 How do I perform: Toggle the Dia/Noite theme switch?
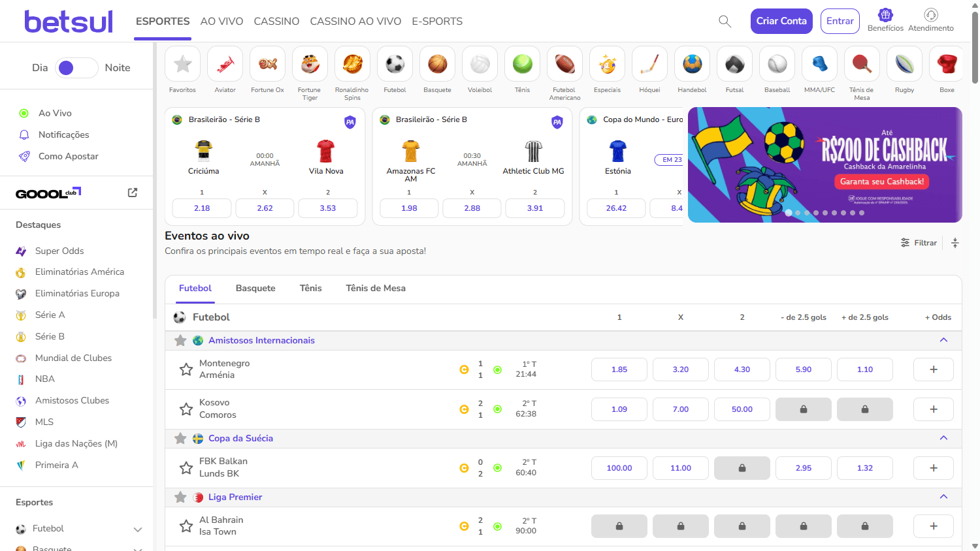(76, 67)
